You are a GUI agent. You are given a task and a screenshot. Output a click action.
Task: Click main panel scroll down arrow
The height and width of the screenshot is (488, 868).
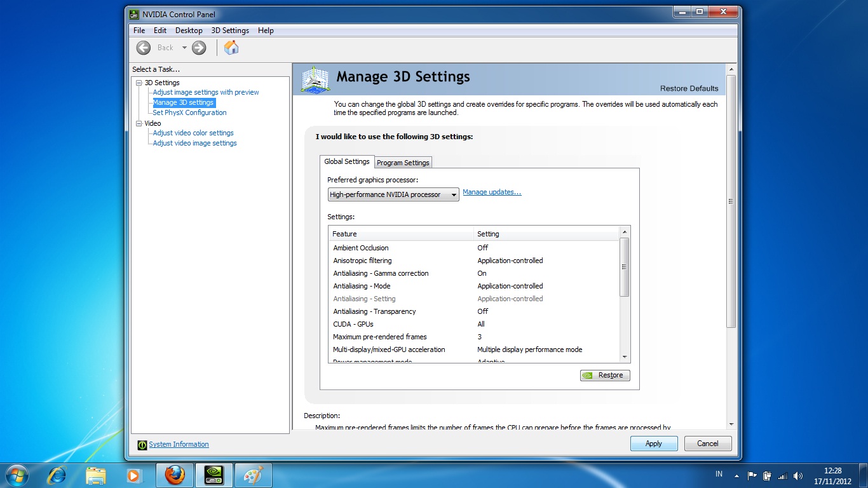pyautogui.click(x=731, y=424)
